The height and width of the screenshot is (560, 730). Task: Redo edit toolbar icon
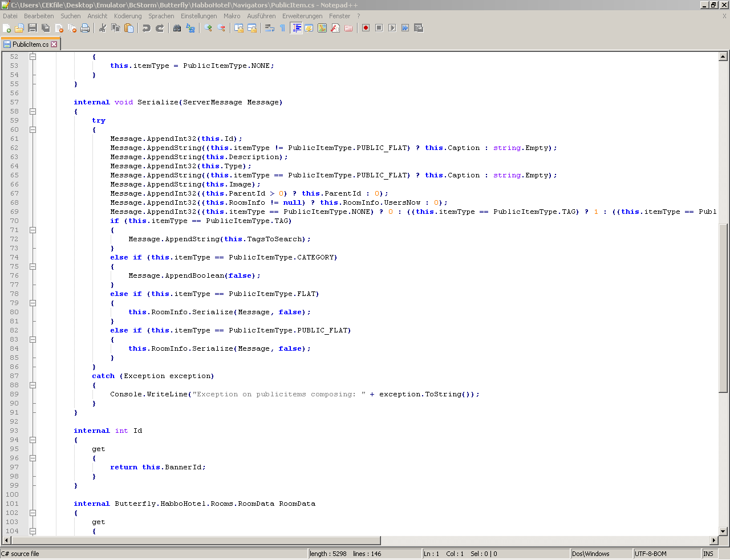[160, 28]
